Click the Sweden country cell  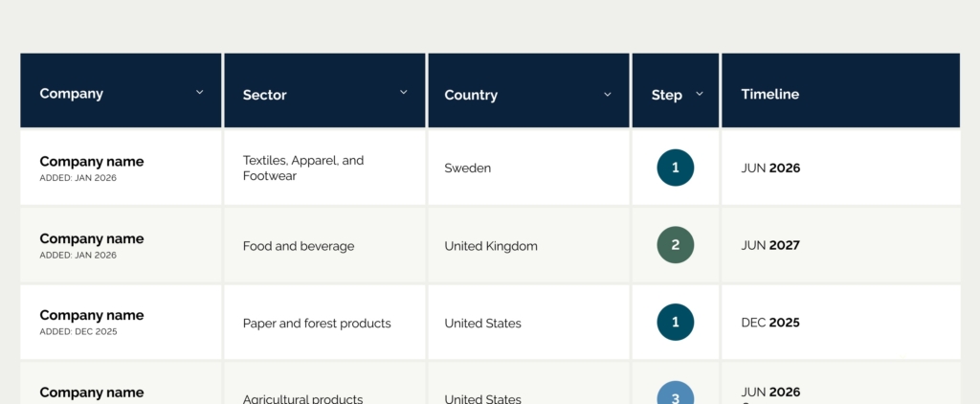[468, 168]
